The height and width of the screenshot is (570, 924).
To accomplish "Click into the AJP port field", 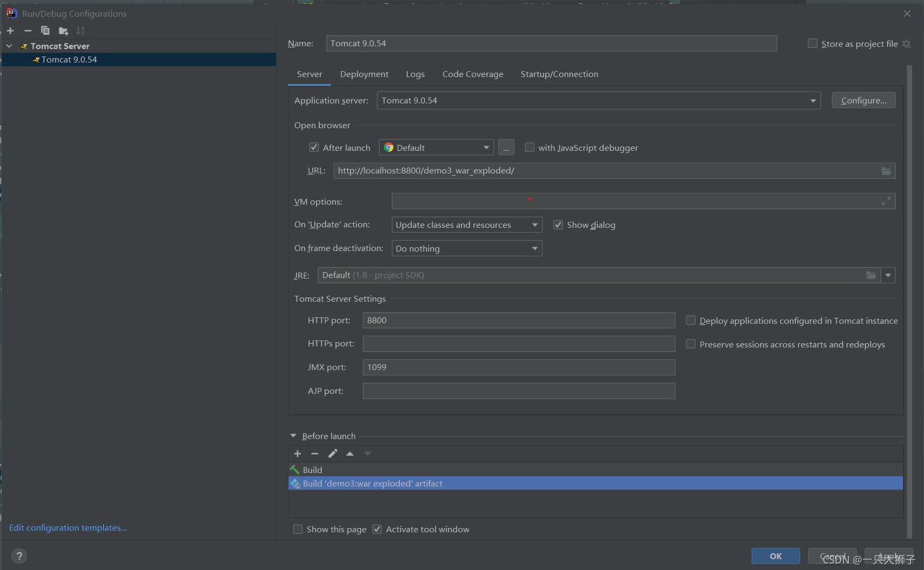I will point(519,391).
